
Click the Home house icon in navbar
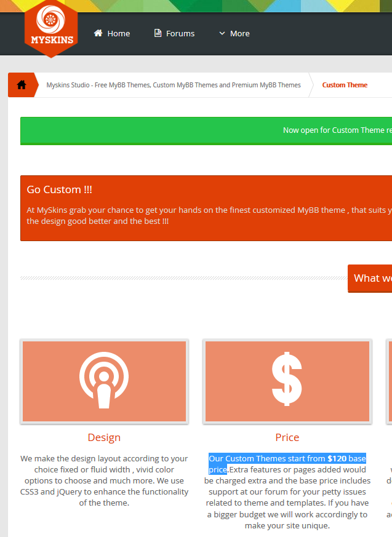tap(98, 33)
